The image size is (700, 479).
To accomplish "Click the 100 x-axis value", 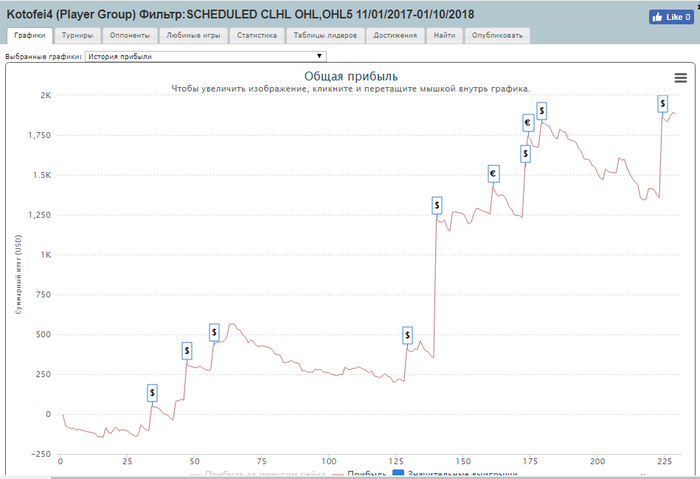I will (x=329, y=462).
